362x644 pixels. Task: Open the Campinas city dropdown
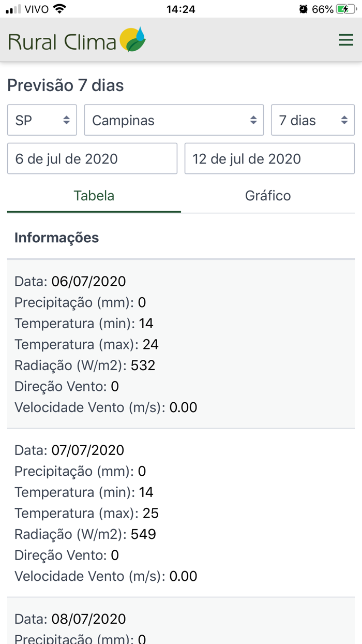point(174,120)
